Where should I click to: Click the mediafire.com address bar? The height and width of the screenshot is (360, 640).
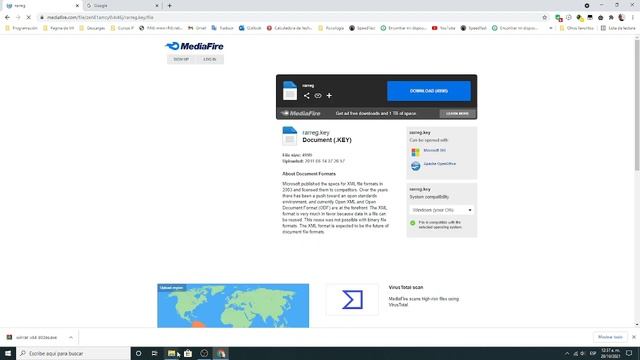[286, 18]
